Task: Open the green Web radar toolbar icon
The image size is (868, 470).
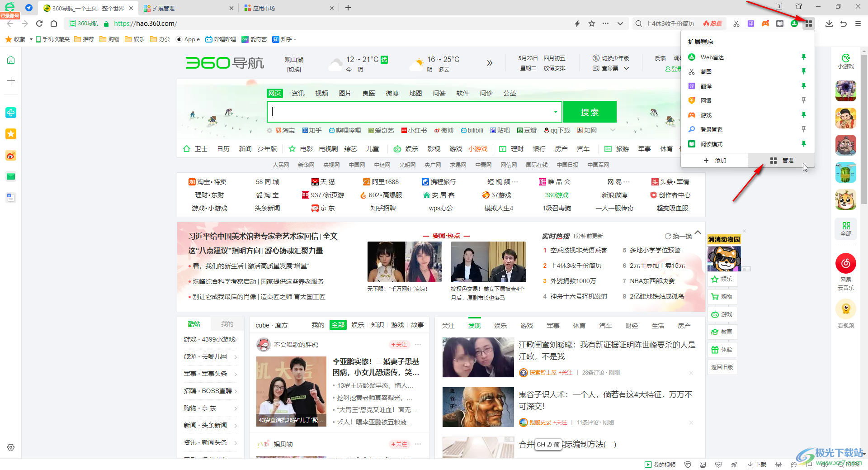Action: click(x=794, y=24)
